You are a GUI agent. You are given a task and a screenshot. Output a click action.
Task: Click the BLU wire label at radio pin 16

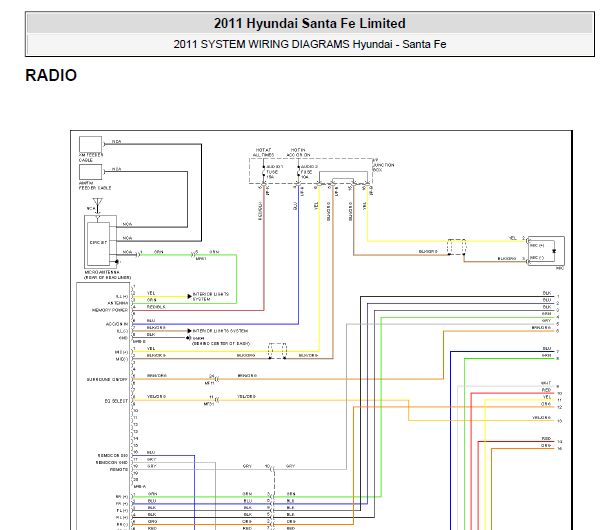[x=151, y=453]
